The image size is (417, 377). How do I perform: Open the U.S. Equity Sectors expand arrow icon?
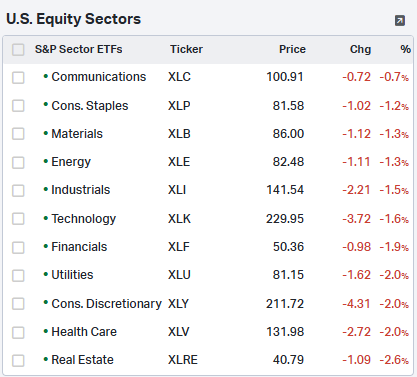click(400, 20)
